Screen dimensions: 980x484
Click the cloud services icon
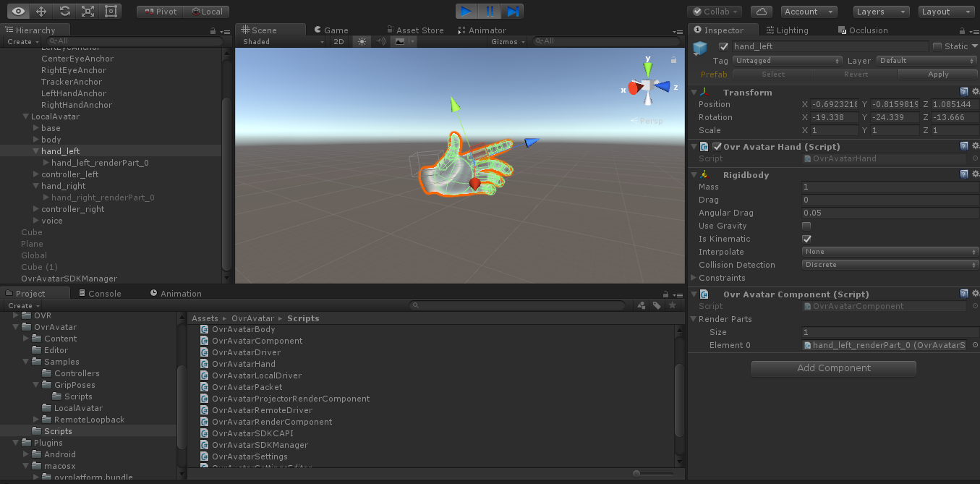(761, 12)
